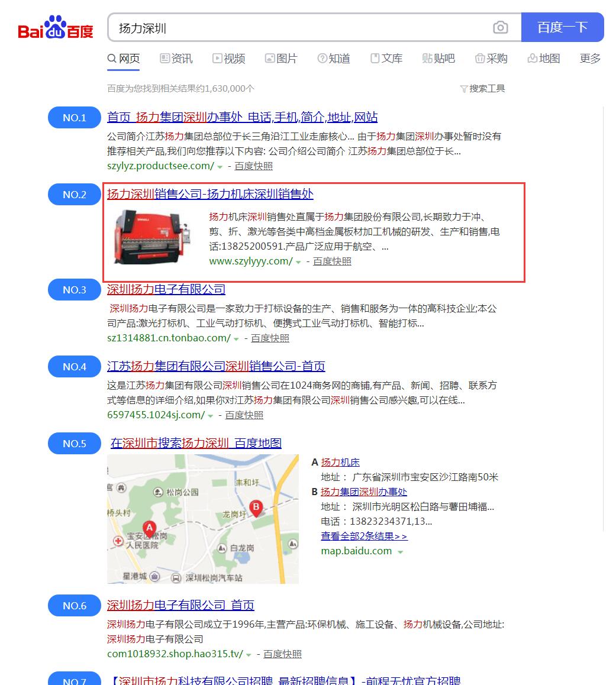Open 在深圳市搜索扬力深圳_百度地图 link

click(x=196, y=443)
